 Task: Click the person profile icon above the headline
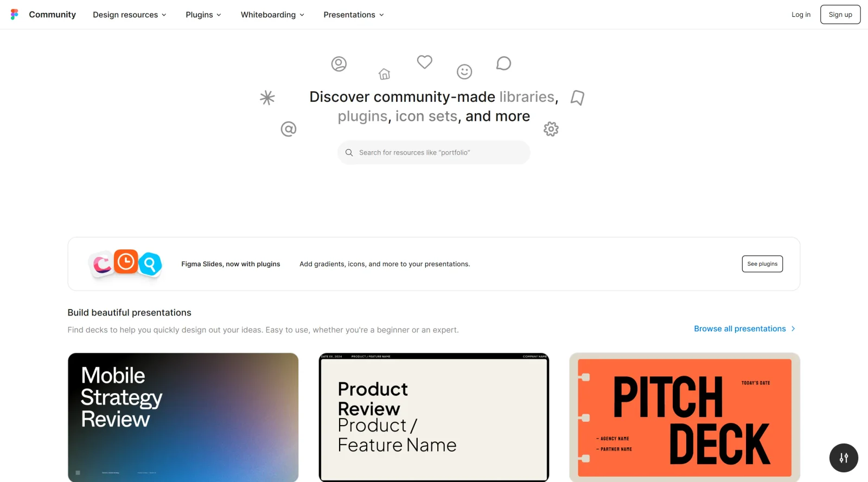[339, 63]
